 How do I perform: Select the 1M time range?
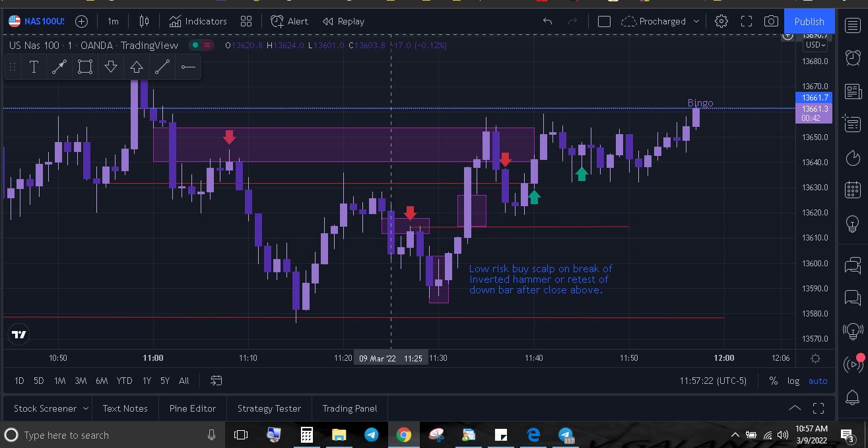coord(59,381)
